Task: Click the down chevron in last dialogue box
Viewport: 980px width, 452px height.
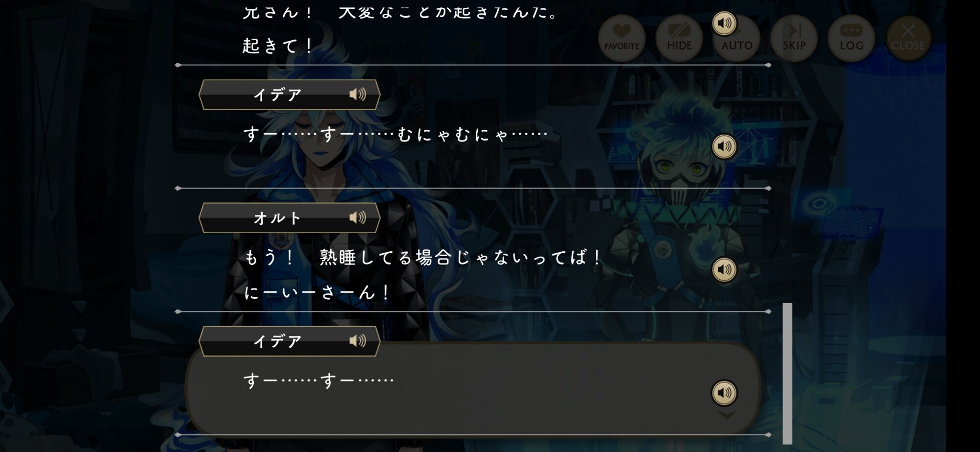Action: click(x=727, y=415)
